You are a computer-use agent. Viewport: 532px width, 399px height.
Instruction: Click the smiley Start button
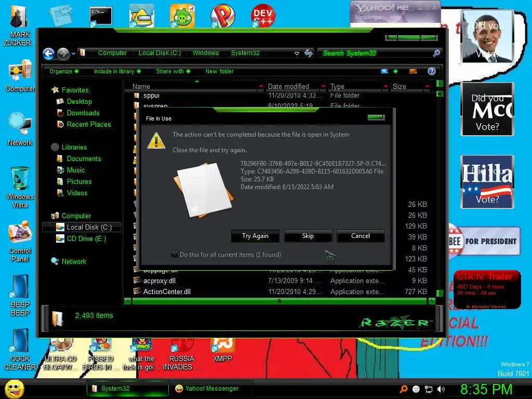pos(14,389)
